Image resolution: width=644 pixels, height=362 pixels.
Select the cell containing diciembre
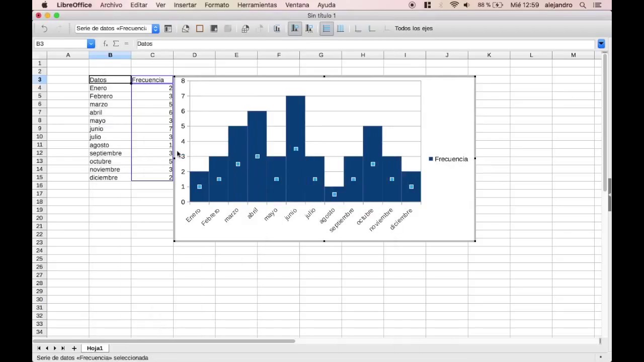pos(110,177)
